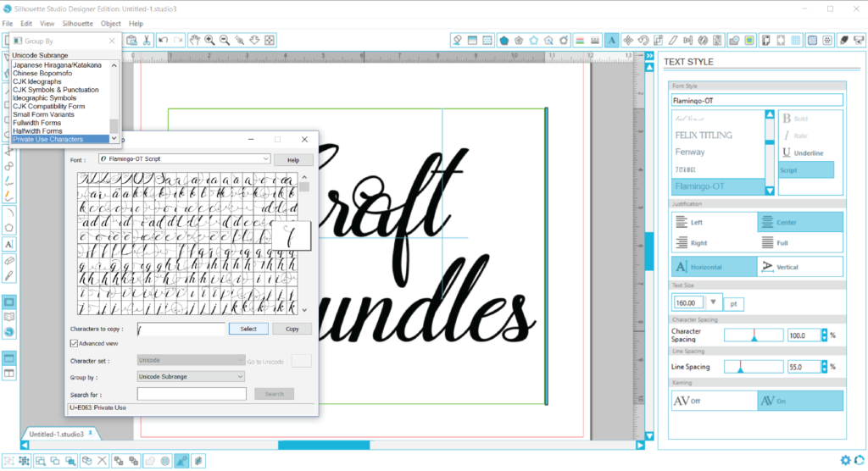This screenshot has width=868, height=471.
Task: Uncheck the Advanced view checkbox
Action: click(74, 343)
